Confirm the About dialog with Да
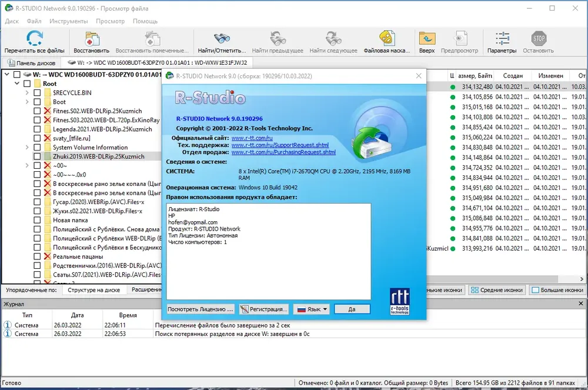Image resolution: width=588 pixels, height=390 pixels. coord(352,309)
